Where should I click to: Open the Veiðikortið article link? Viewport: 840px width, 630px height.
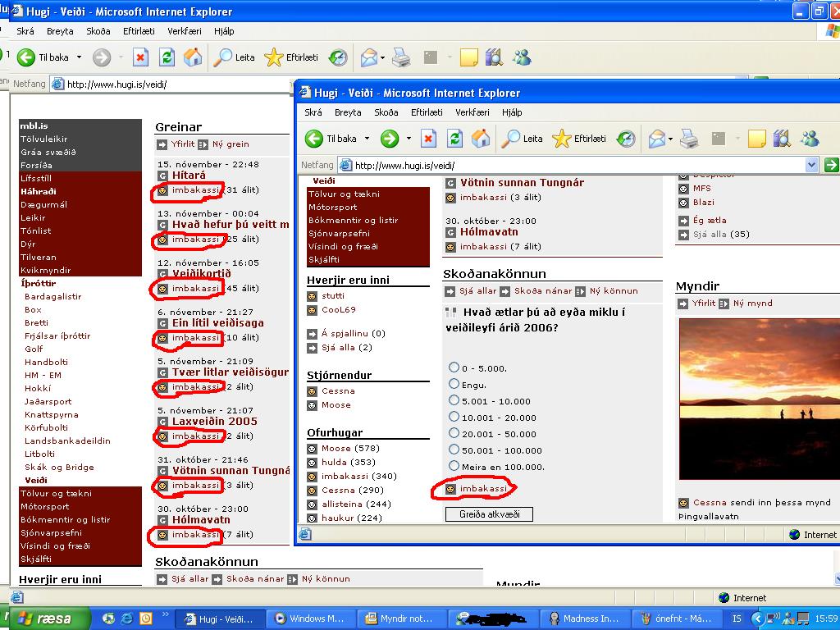pyautogui.click(x=202, y=274)
